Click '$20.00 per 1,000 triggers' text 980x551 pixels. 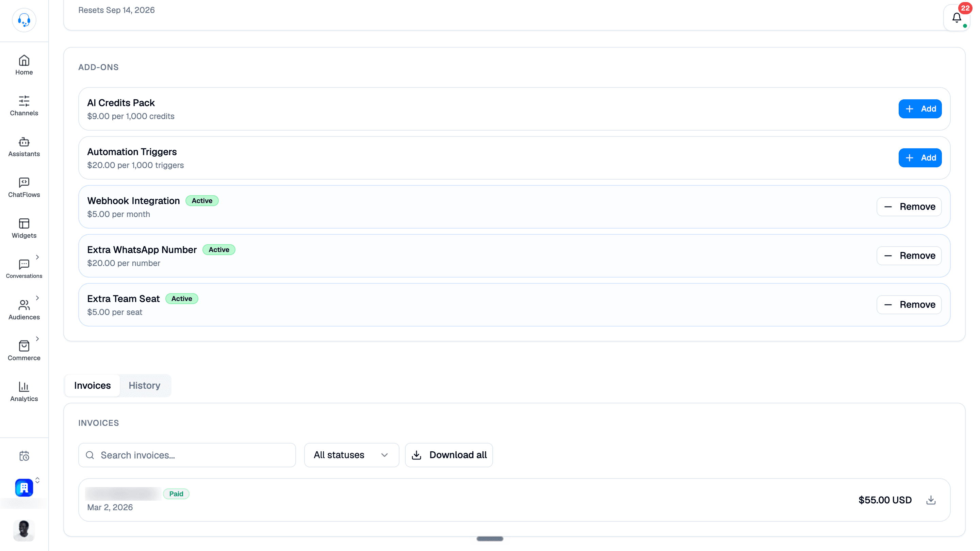coord(135,165)
